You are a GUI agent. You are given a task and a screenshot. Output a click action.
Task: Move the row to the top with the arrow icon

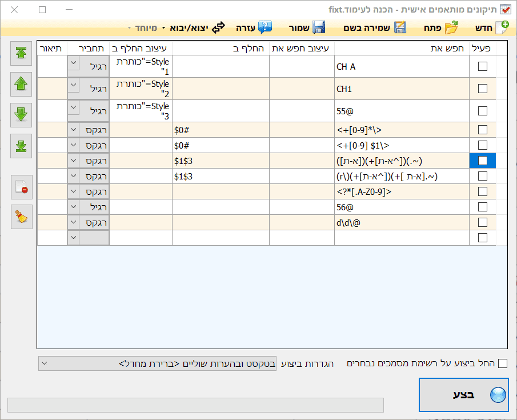click(x=21, y=53)
